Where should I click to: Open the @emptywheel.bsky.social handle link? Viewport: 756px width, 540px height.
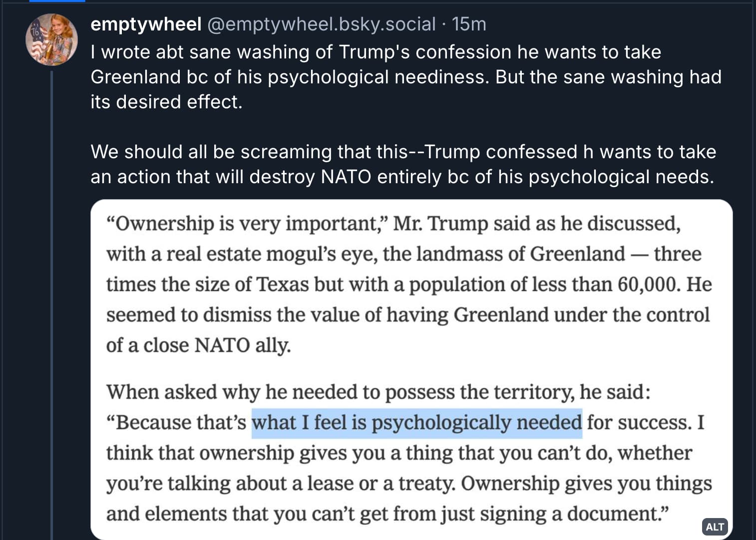coord(321,24)
